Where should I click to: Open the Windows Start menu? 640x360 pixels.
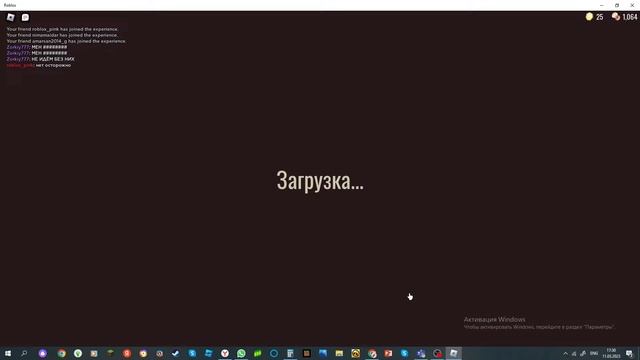pyautogui.click(x=8, y=353)
